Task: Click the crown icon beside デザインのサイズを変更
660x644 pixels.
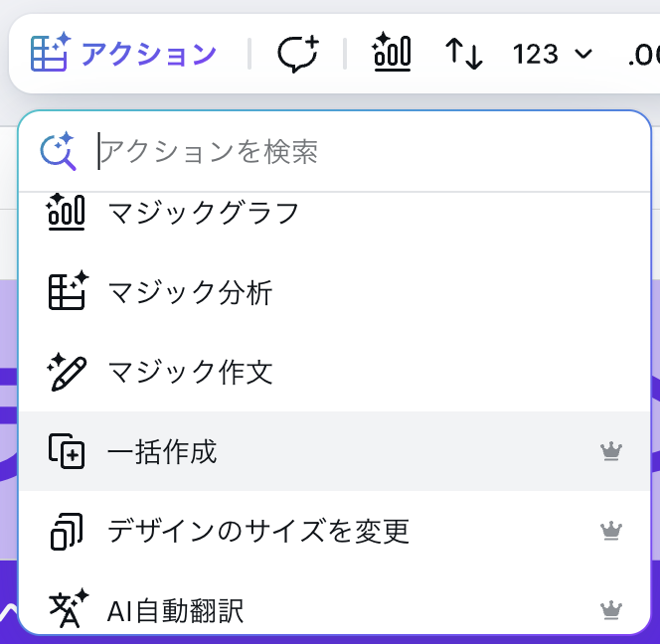Action: [610, 531]
